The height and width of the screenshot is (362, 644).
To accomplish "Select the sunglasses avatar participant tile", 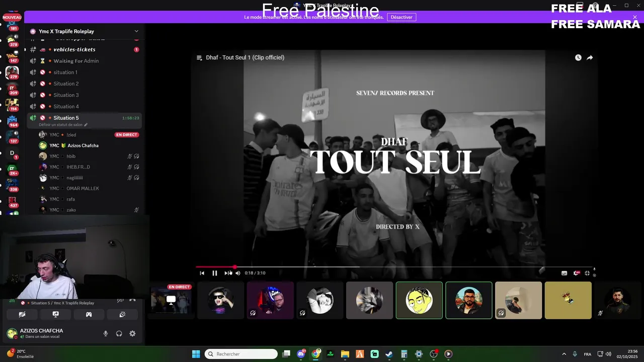I will click(x=221, y=300).
